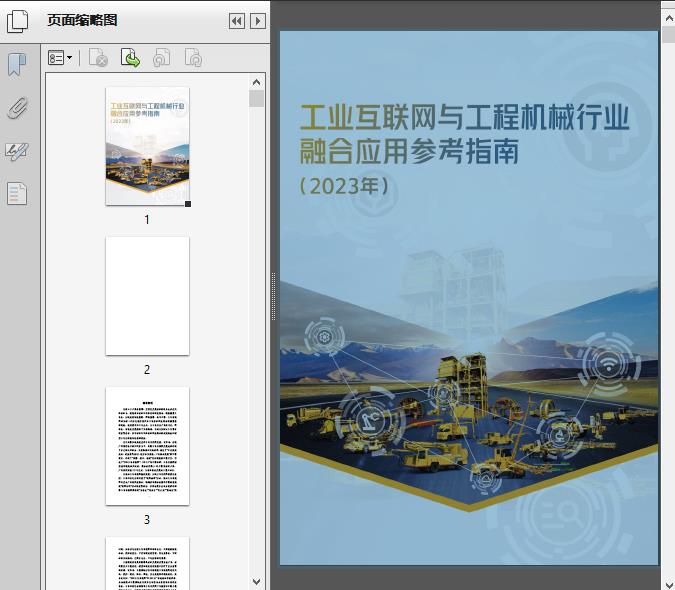Click the subtitle 融合应用参考指南
The height and width of the screenshot is (590, 675).
point(409,151)
